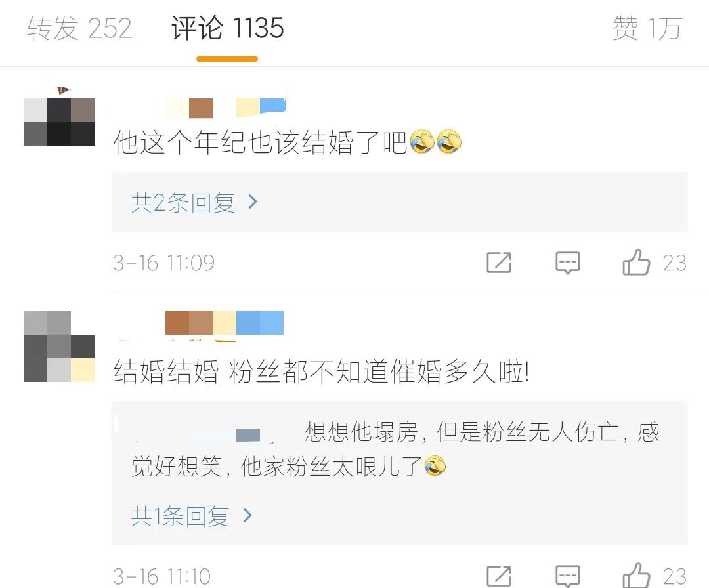Open the 赞 1万 likes tab
This screenshot has height=588, width=709.
[x=647, y=28]
